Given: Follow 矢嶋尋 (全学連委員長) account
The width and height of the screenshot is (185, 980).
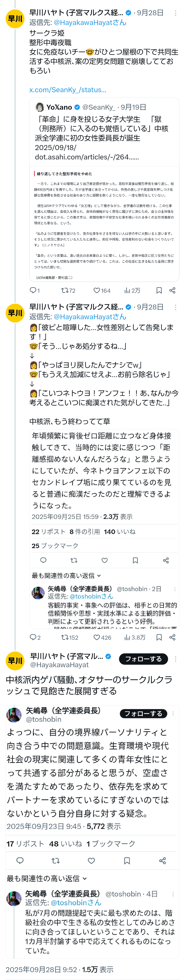Looking at the screenshot, I should [x=143, y=713].
